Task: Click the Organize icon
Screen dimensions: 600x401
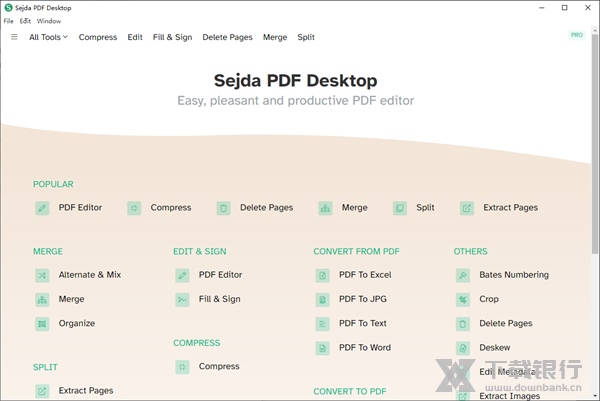Action: (42, 324)
